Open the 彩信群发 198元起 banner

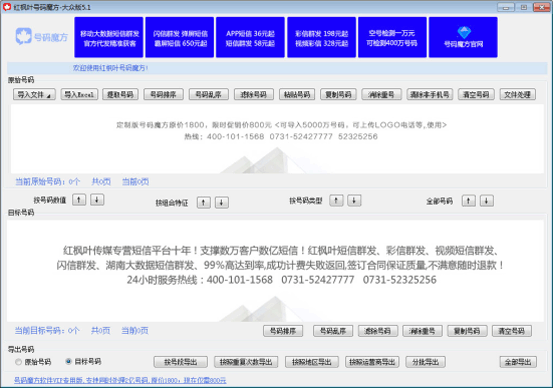(x=321, y=37)
